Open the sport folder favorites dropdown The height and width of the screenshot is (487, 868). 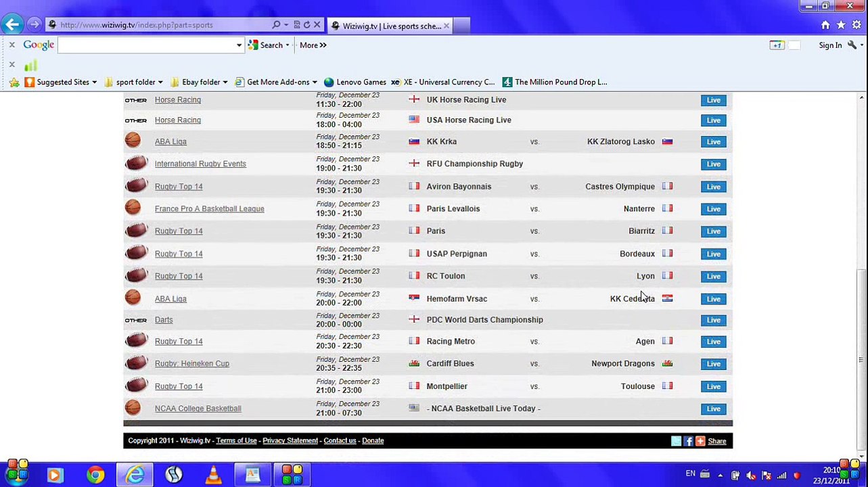(160, 83)
